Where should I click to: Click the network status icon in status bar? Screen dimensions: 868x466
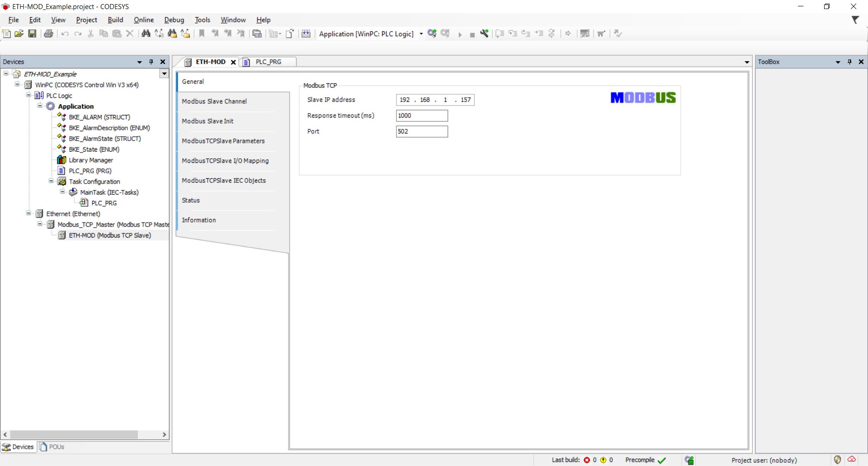pos(689,460)
